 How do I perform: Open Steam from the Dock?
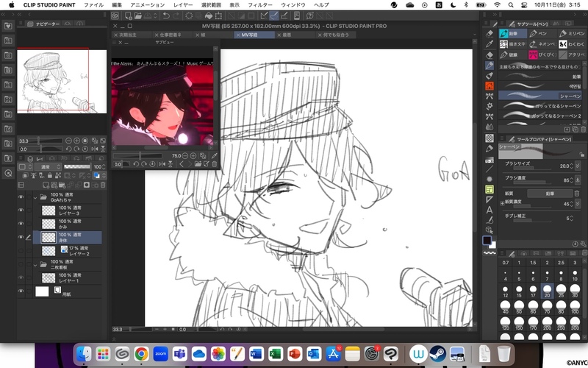[x=437, y=354]
